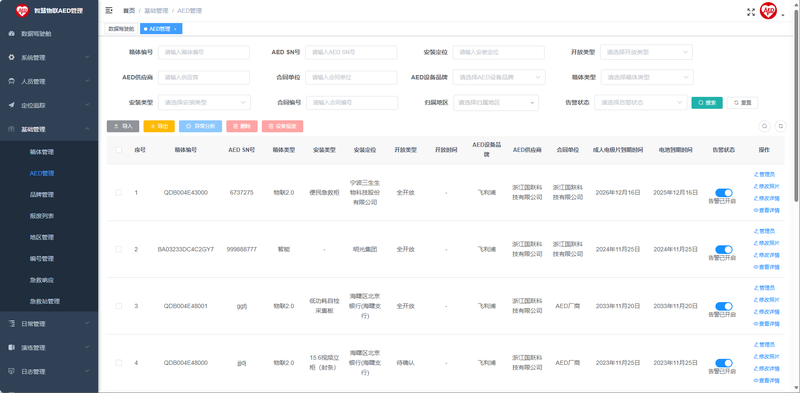
Task: Check the checkbox for row 1 QDB004E43000
Action: pos(118,192)
